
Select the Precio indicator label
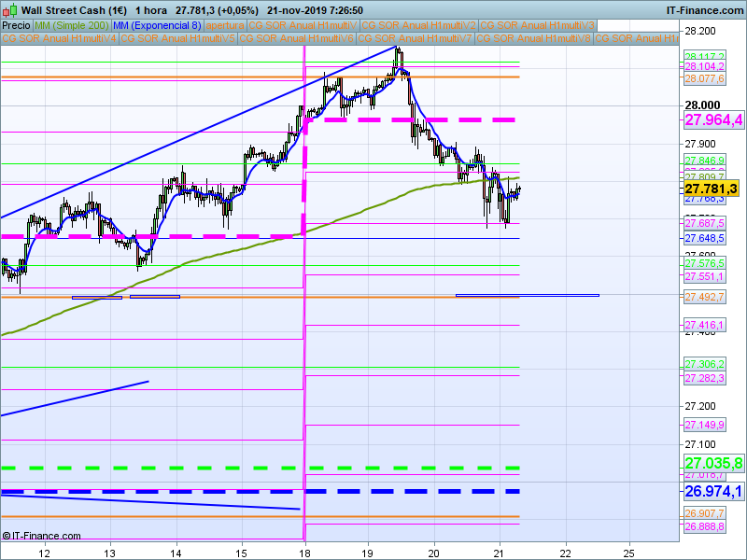16,25
